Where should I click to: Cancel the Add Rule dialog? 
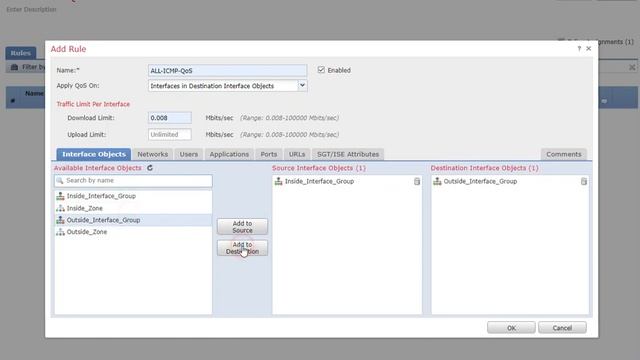(562, 328)
